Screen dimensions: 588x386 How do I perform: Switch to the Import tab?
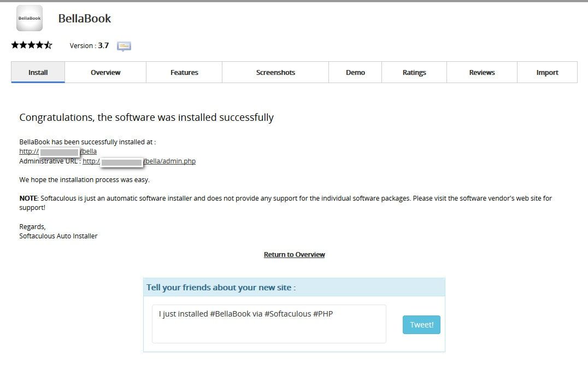(x=547, y=72)
